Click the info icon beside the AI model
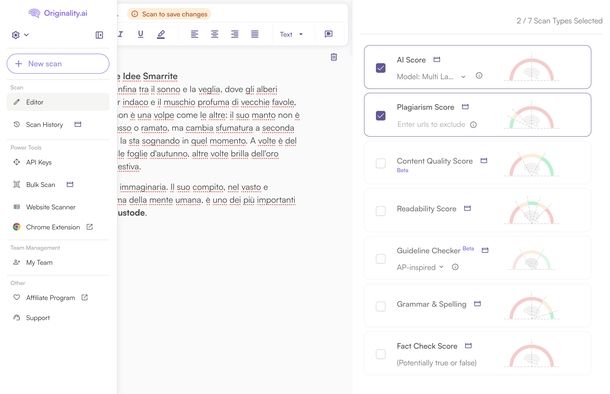 tap(479, 76)
